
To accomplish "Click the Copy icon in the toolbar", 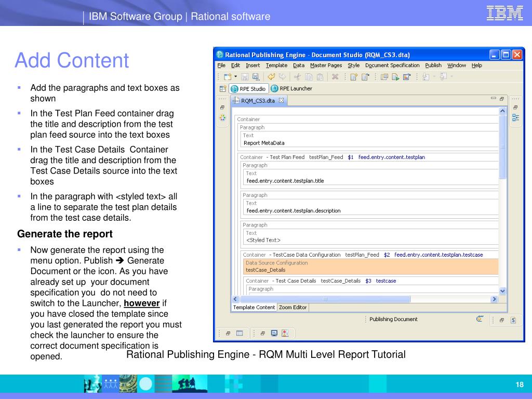I will [309, 77].
